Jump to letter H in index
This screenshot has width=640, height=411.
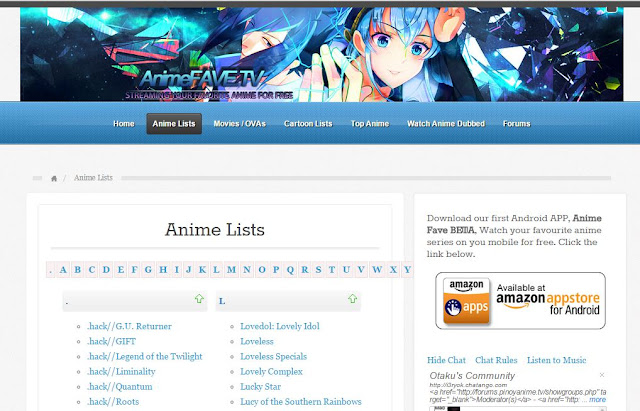[163, 270]
